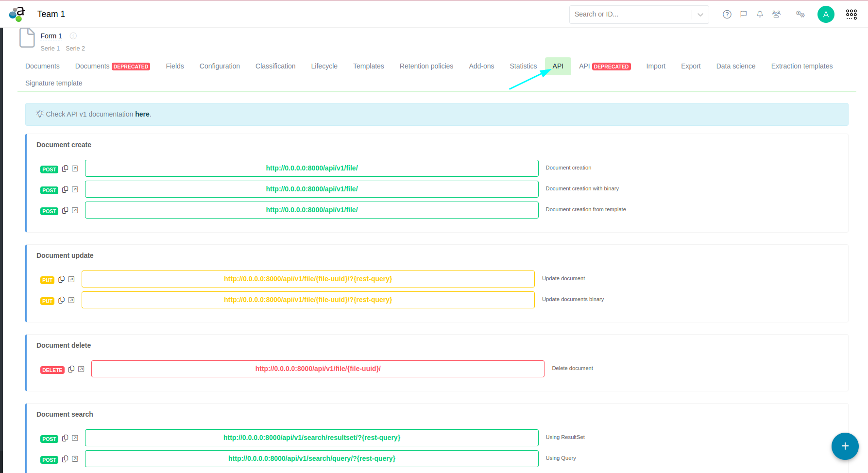Image resolution: width=868 pixels, height=473 pixels.
Task: Click the Form 1 info icon
Action: pos(73,36)
